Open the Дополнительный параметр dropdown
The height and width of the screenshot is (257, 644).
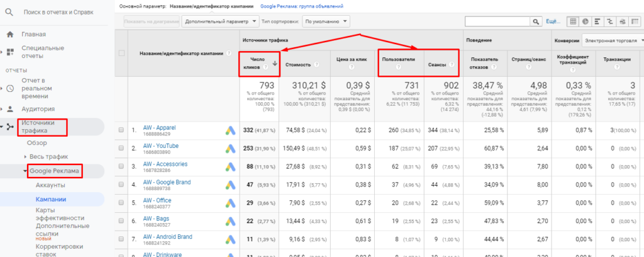click(220, 21)
